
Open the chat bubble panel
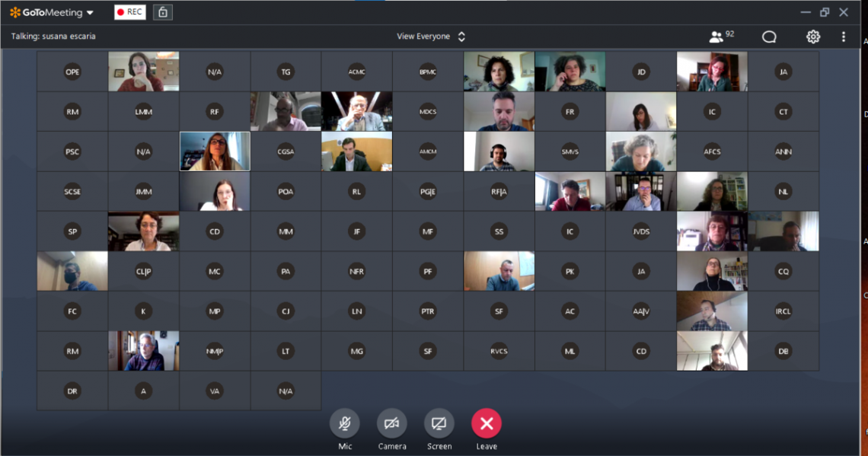pyautogui.click(x=769, y=37)
